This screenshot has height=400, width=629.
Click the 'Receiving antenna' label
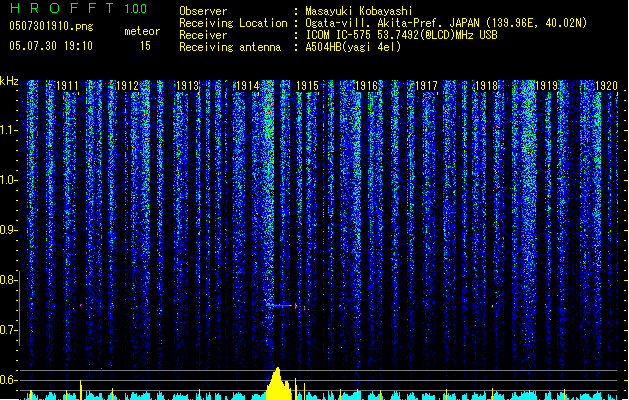point(230,47)
